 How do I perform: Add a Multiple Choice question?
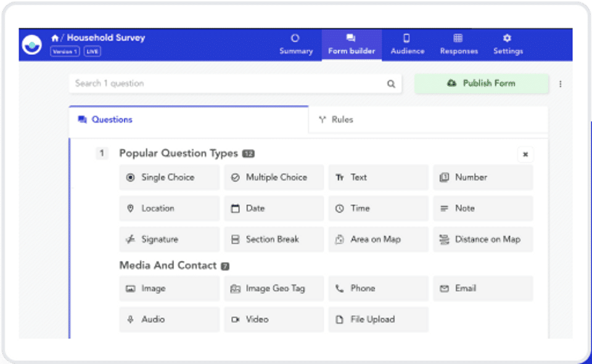click(x=274, y=177)
